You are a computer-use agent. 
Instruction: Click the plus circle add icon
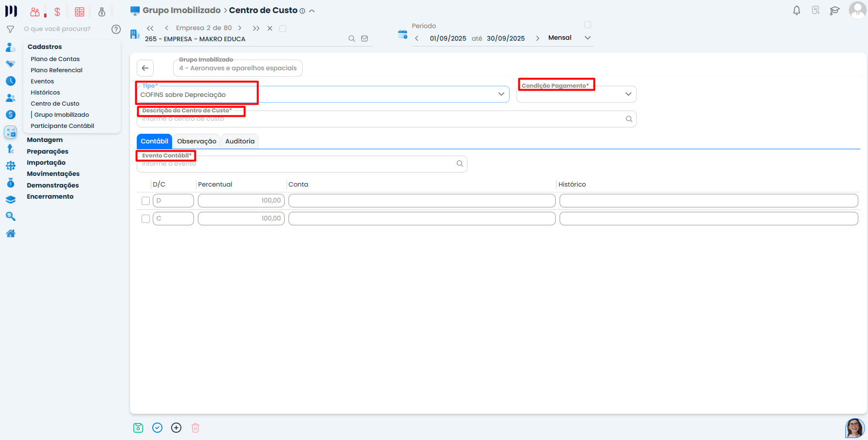pyautogui.click(x=177, y=428)
